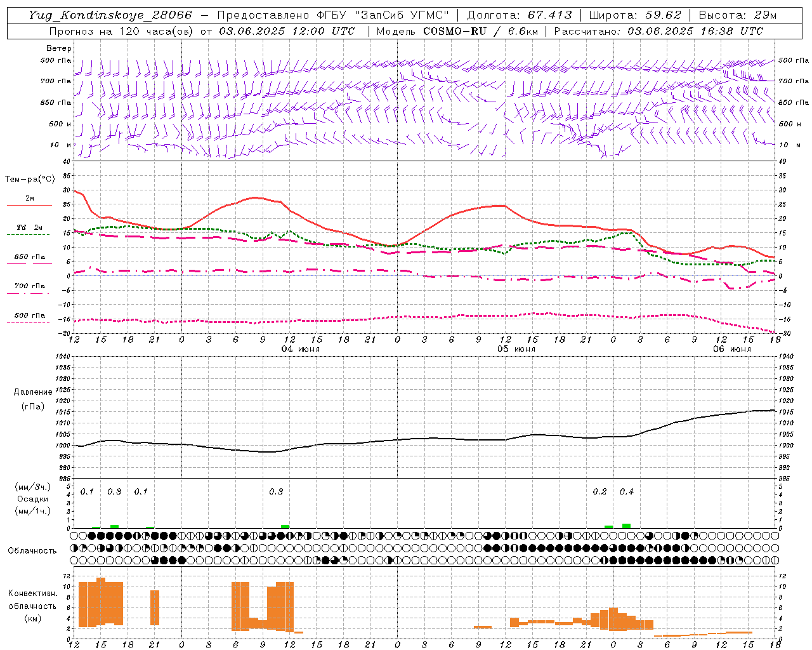Click the '05 июня' date label
The height and width of the screenshot is (650, 812).
pyautogui.click(x=516, y=349)
